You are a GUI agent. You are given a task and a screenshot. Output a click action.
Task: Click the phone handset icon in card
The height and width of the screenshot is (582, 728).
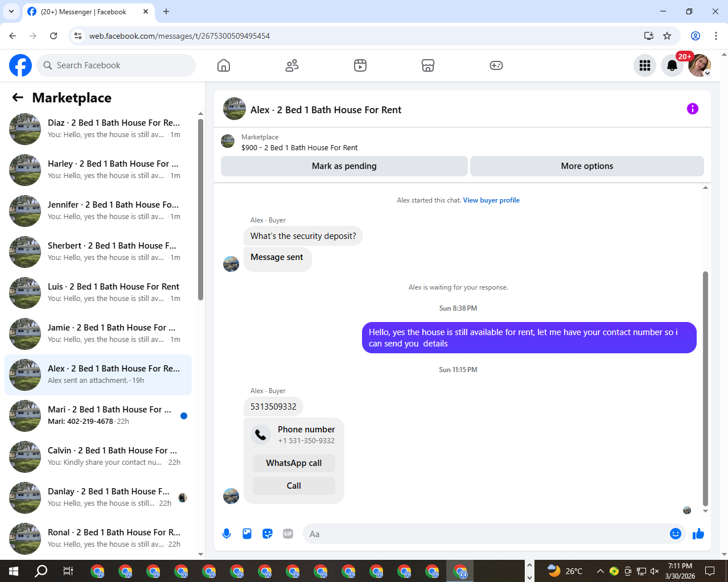coord(261,435)
